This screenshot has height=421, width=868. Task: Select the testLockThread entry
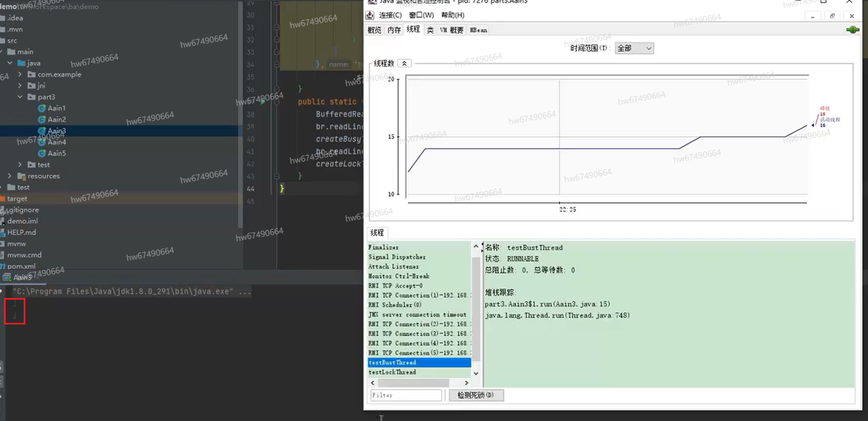pos(419,372)
